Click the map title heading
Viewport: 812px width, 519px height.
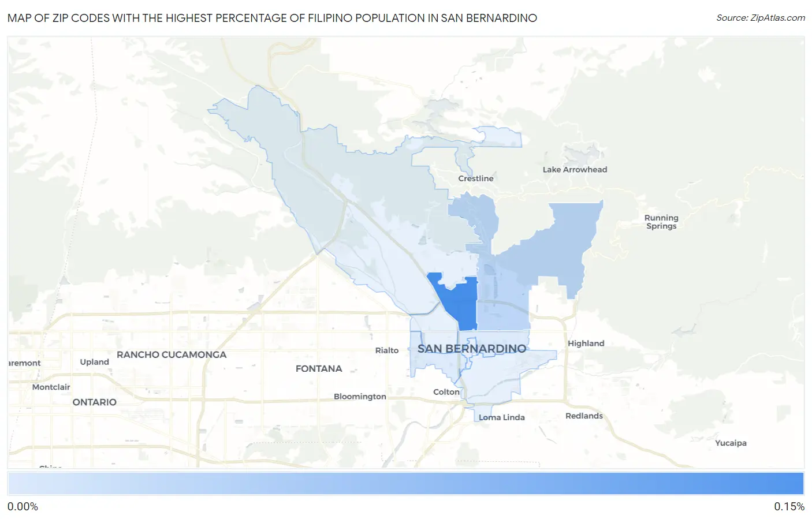pos(272,18)
